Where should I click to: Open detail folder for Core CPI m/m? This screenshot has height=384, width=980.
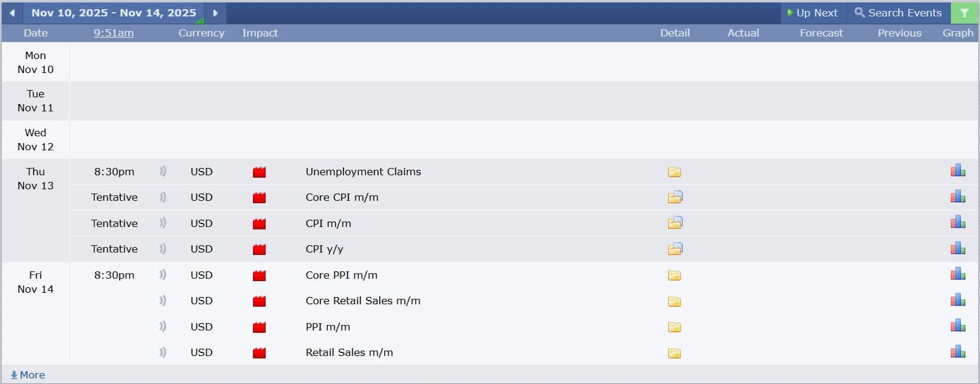point(675,197)
